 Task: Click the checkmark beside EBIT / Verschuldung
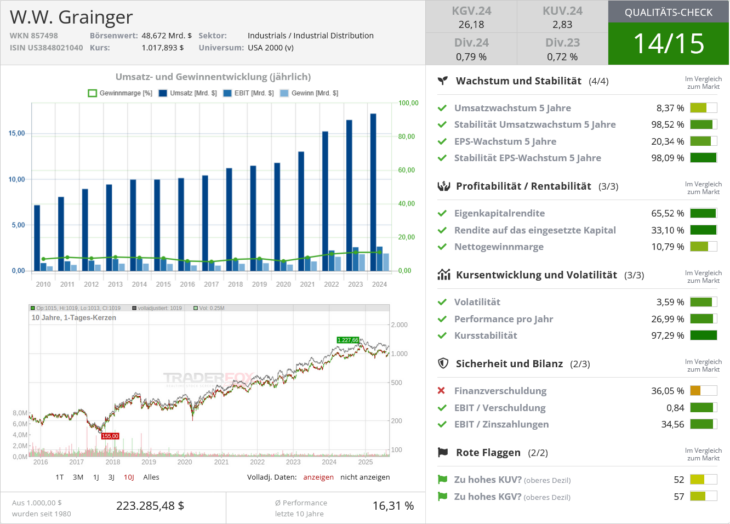[x=442, y=408]
